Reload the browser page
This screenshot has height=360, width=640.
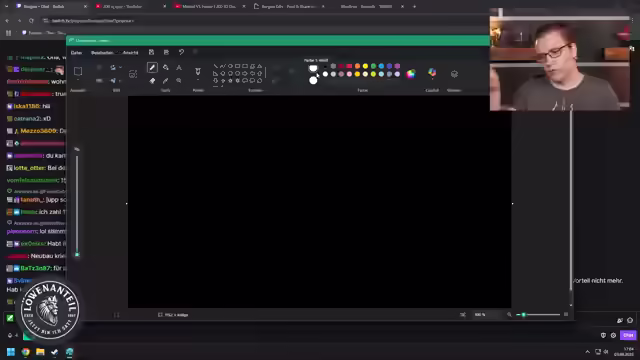tap(31, 20)
